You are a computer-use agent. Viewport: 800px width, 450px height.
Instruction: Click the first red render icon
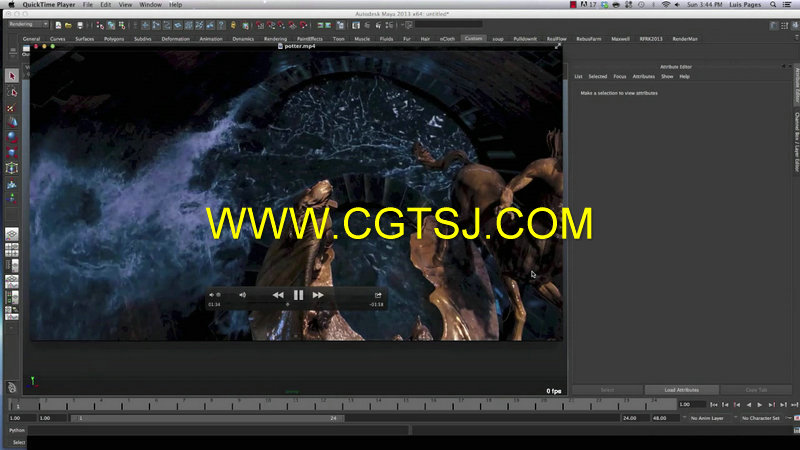coord(260,25)
